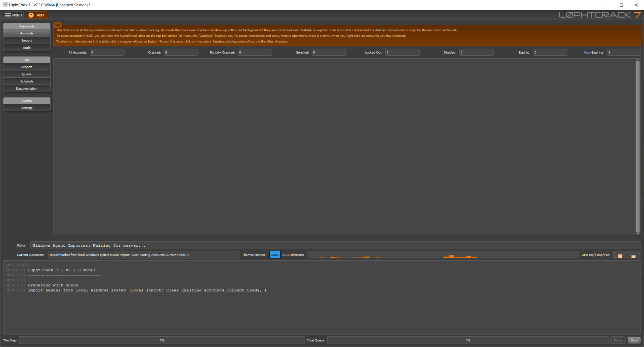
Task: Click the scroll-up arrow of accounts table
Action: [x=638, y=60]
